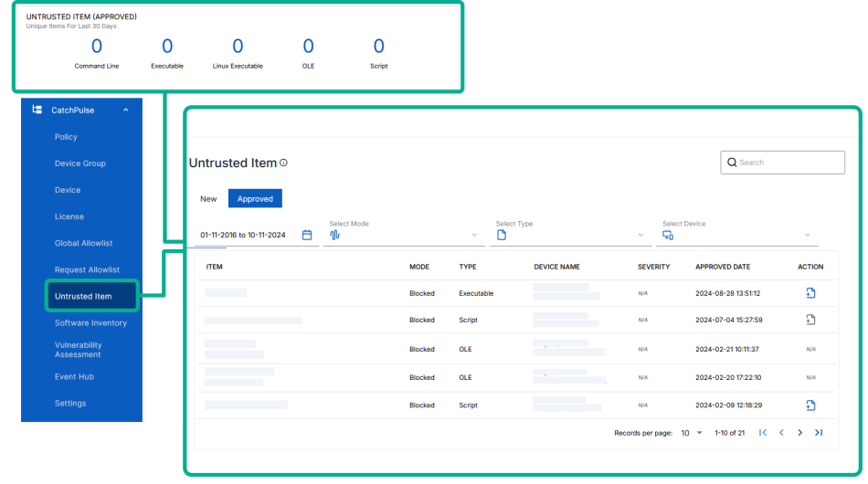Click the info icon next to Untrusted Item

coord(283,163)
